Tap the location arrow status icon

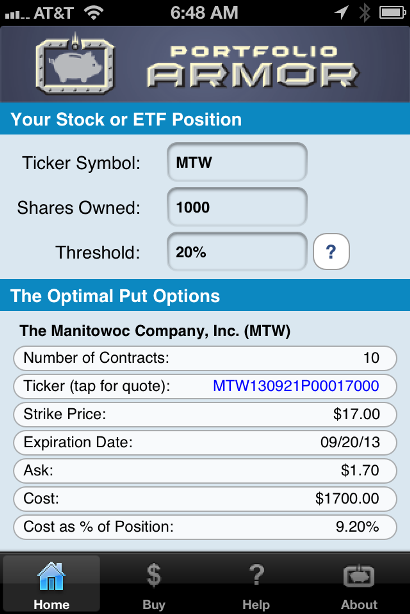point(341,12)
